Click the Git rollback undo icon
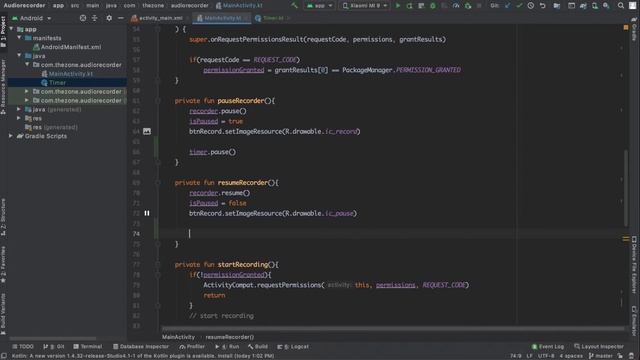The image size is (640, 360). tap(542, 6)
